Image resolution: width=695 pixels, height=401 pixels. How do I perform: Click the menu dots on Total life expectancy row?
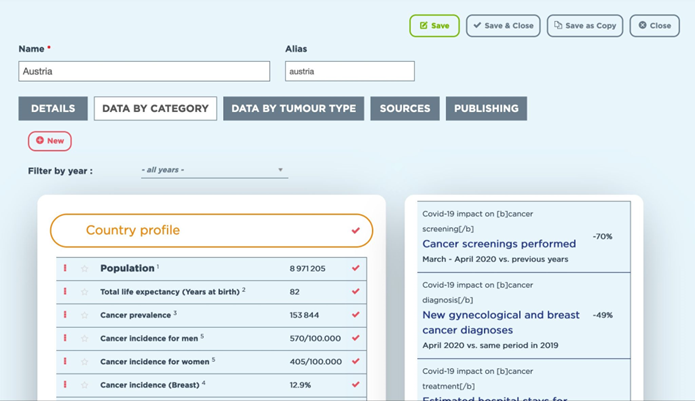(65, 292)
